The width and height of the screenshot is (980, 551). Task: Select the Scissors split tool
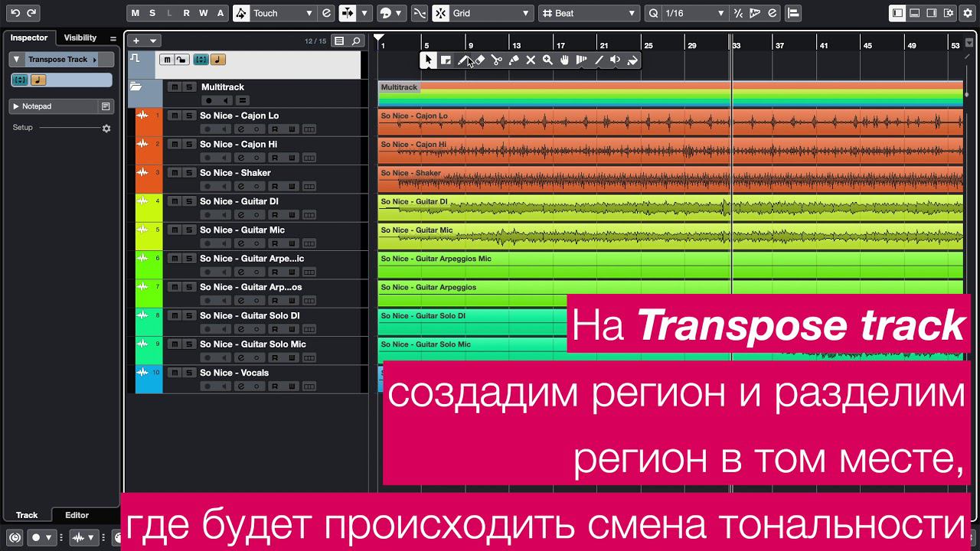point(497,60)
